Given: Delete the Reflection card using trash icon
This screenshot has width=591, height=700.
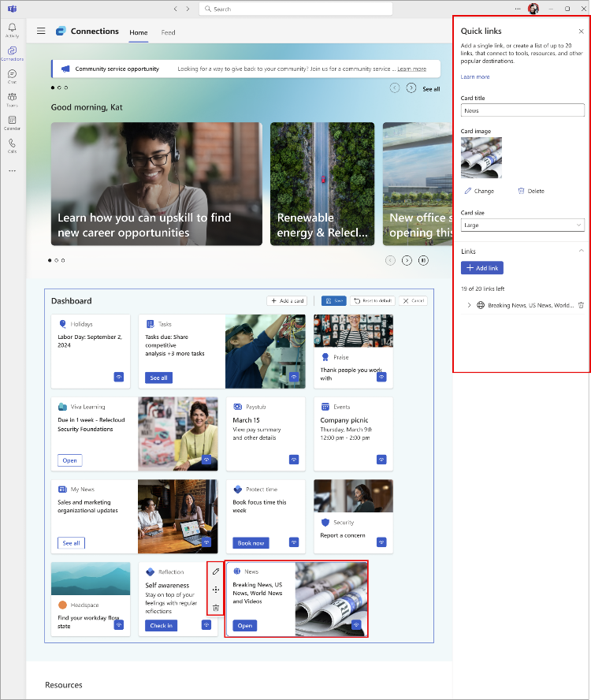Looking at the screenshot, I should coord(216,608).
